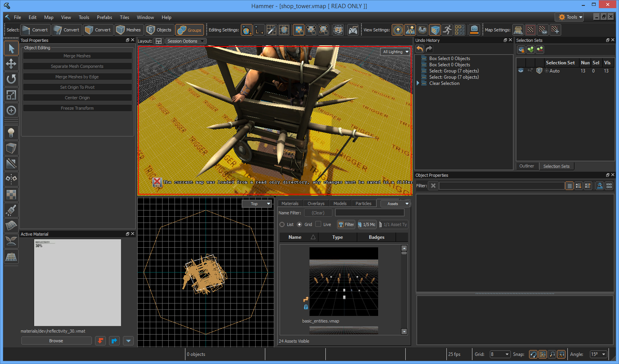Select the Selection (arrow) tool
This screenshot has height=364, width=619.
(x=11, y=48)
